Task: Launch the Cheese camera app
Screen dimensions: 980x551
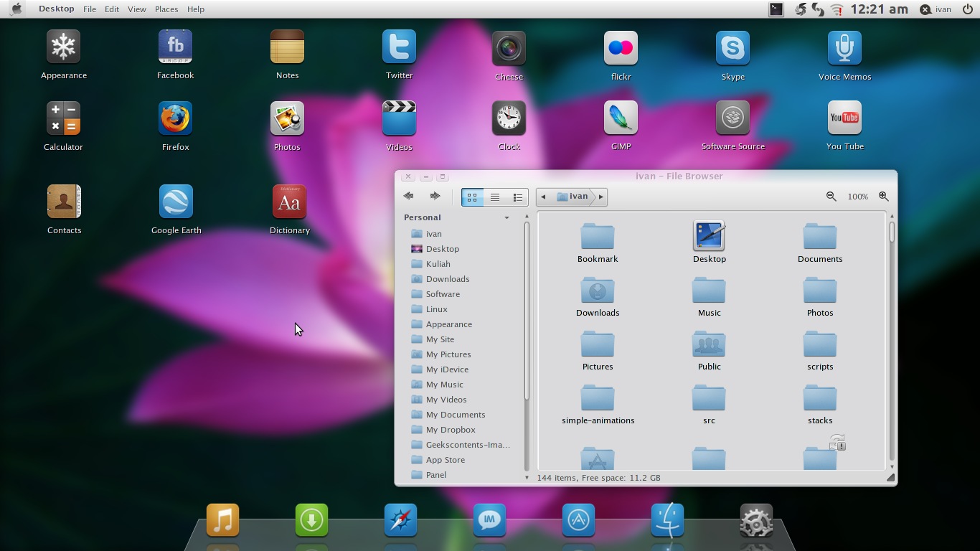Action: [x=509, y=48]
